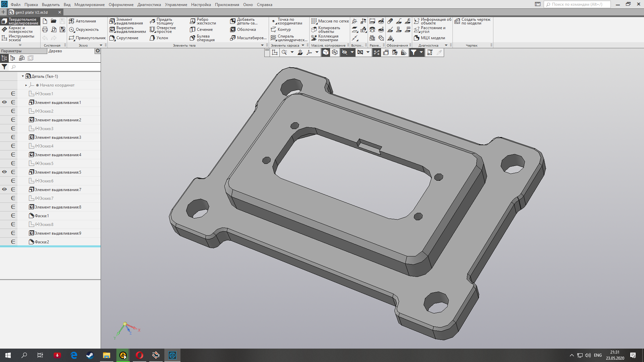Switch to the Параметры tab

(11, 51)
